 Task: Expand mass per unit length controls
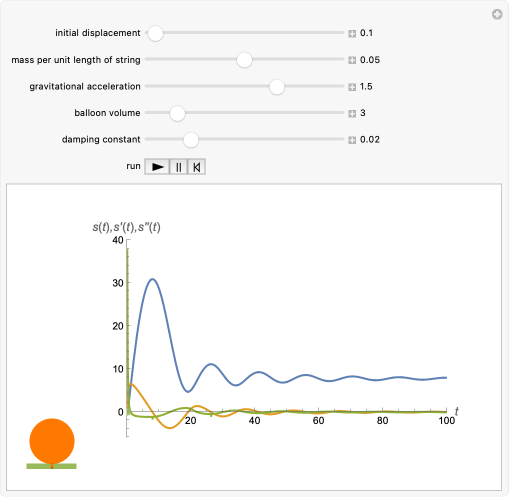tap(352, 60)
